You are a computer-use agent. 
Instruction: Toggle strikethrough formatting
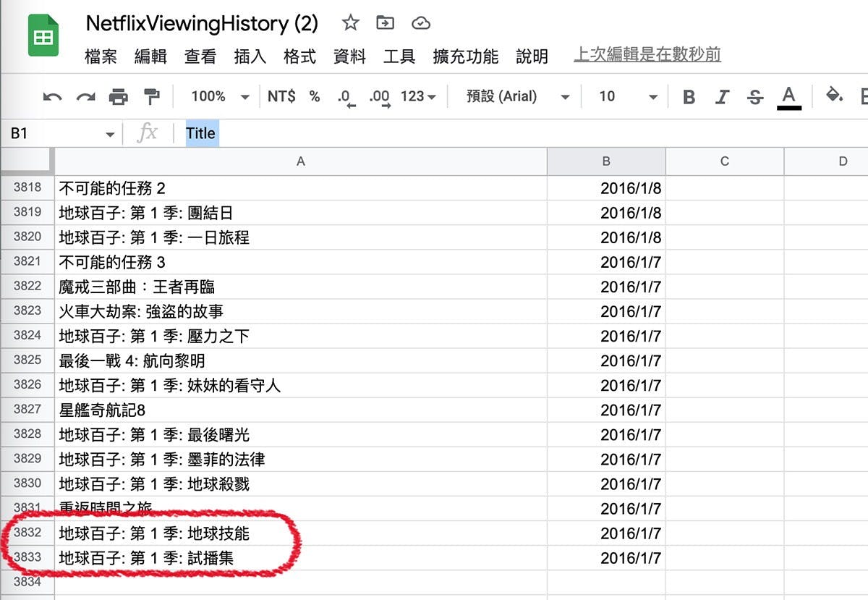755,97
